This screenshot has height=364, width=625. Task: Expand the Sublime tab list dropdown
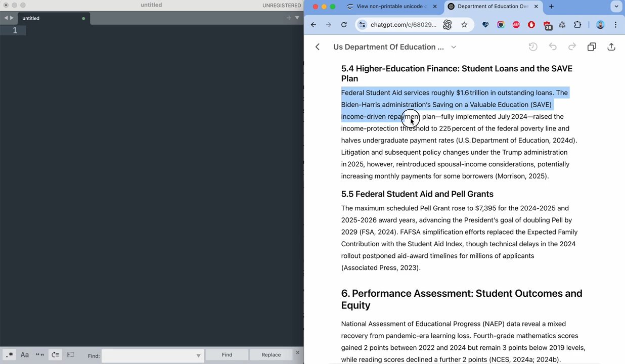click(297, 18)
